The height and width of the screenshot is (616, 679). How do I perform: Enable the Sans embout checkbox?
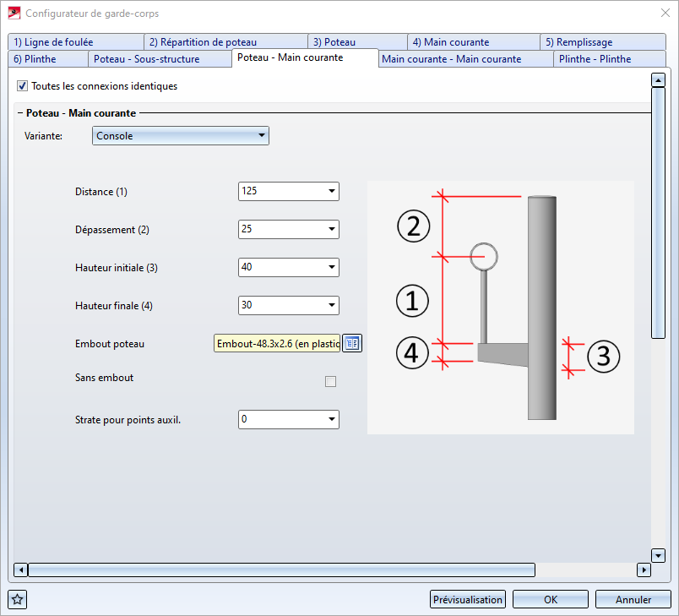tap(330, 381)
